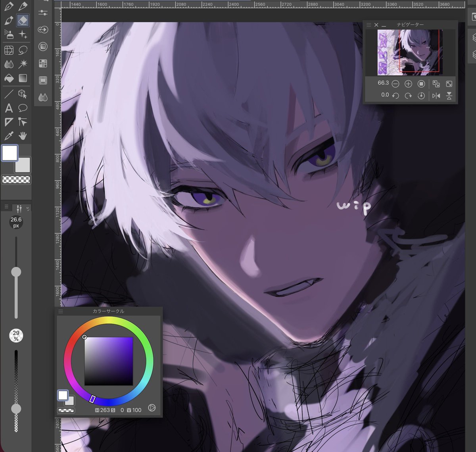Switch to the Eraser tool
The image size is (476, 452).
(23, 20)
